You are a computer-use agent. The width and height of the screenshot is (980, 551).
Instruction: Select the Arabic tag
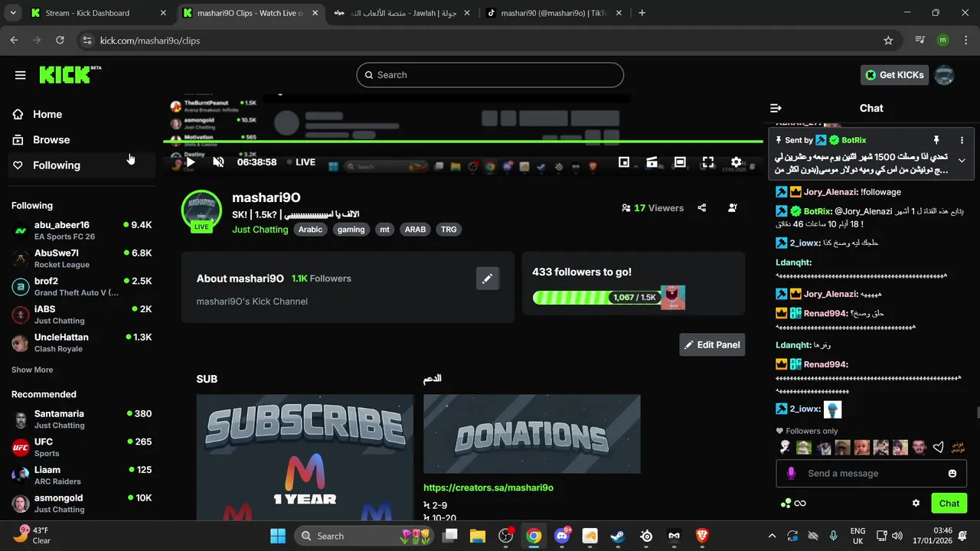tap(310, 230)
